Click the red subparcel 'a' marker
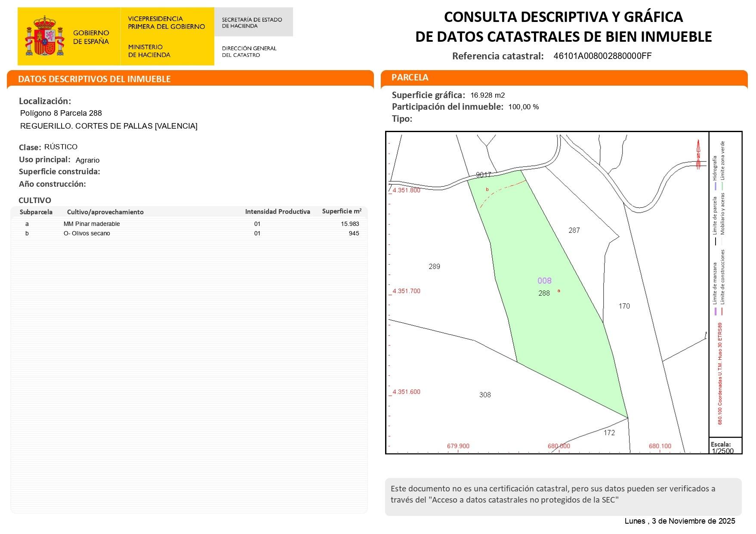This screenshot has width=756, height=534. pos(559,291)
